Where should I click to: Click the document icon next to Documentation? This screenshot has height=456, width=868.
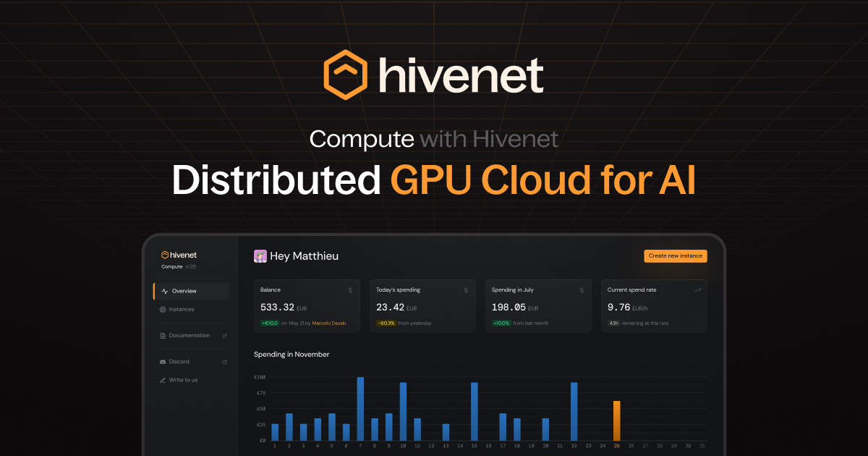(162, 335)
